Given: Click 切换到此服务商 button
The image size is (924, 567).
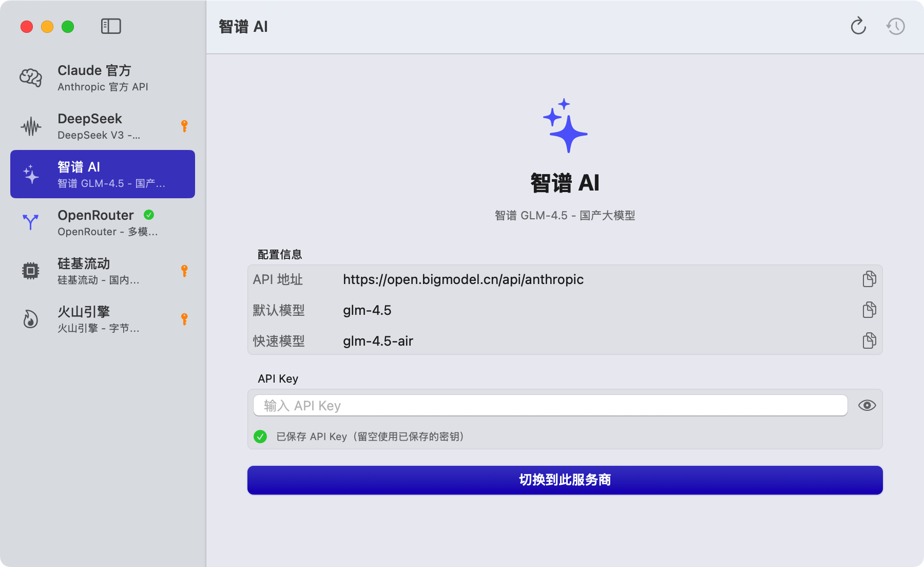Looking at the screenshot, I should [565, 480].
